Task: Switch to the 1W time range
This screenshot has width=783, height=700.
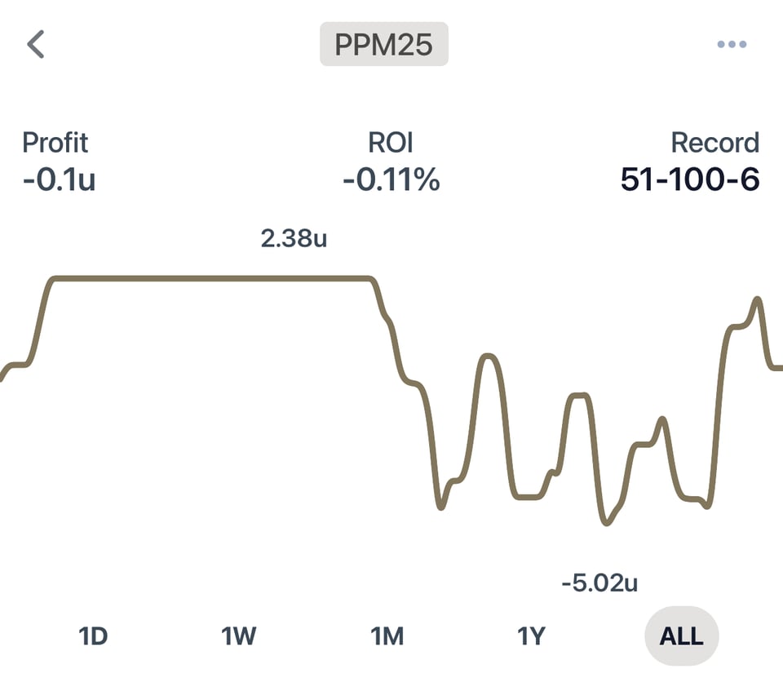Action: pyautogui.click(x=239, y=636)
